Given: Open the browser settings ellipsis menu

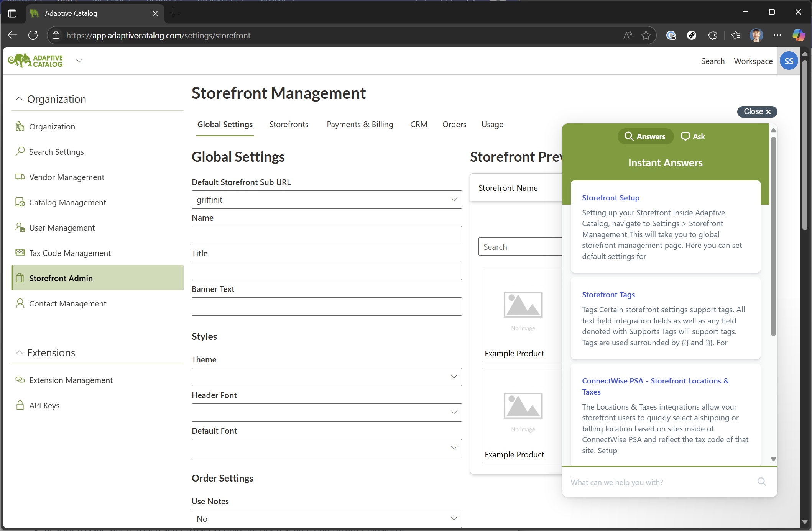Looking at the screenshot, I should point(777,35).
